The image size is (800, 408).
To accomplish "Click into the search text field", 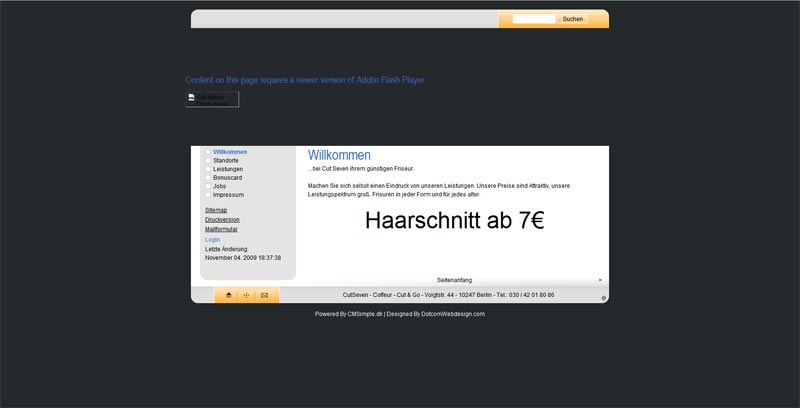I will tap(533, 19).
